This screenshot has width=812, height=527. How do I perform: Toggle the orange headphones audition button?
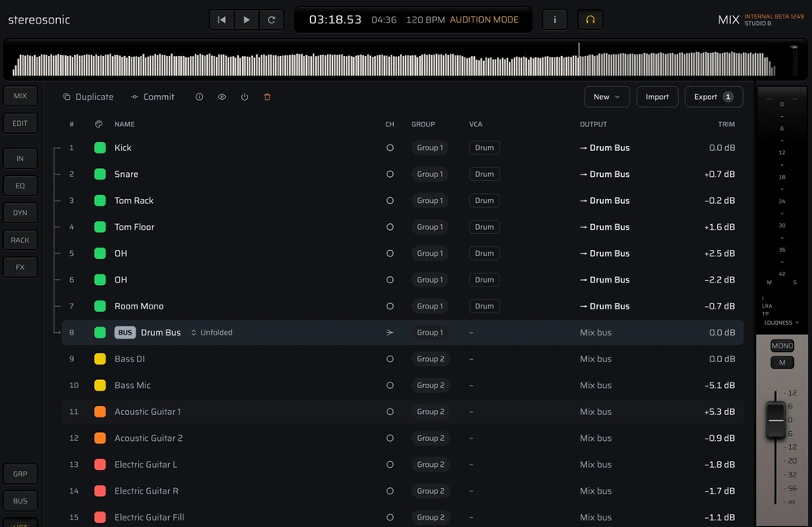590,19
